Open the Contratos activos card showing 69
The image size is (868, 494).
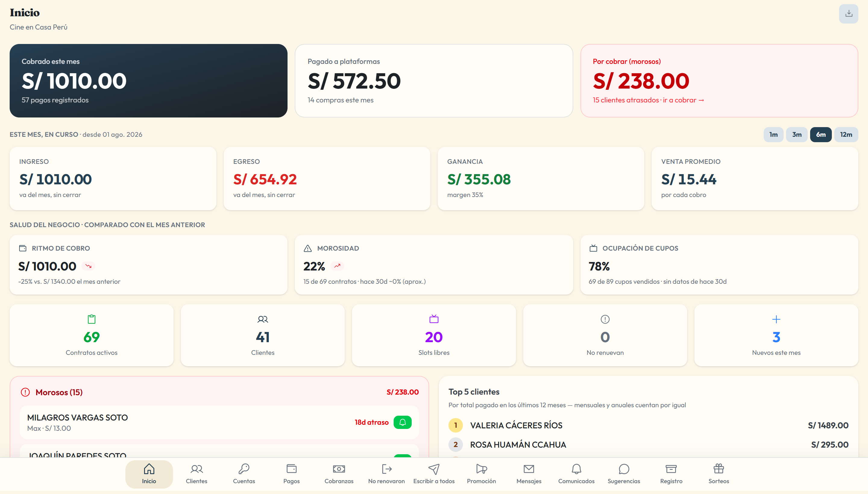[x=92, y=335]
